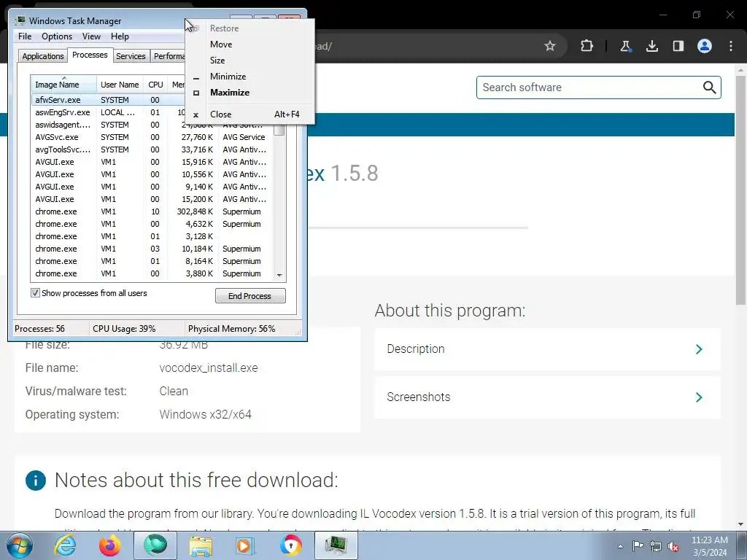This screenshot has height=560, width=747.
Task: Expand the Screenshots section
Action: tap(547, 397)
